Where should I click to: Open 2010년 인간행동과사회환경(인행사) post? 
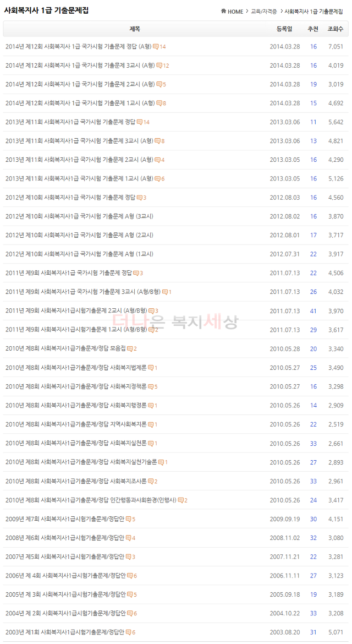[91, 500]
